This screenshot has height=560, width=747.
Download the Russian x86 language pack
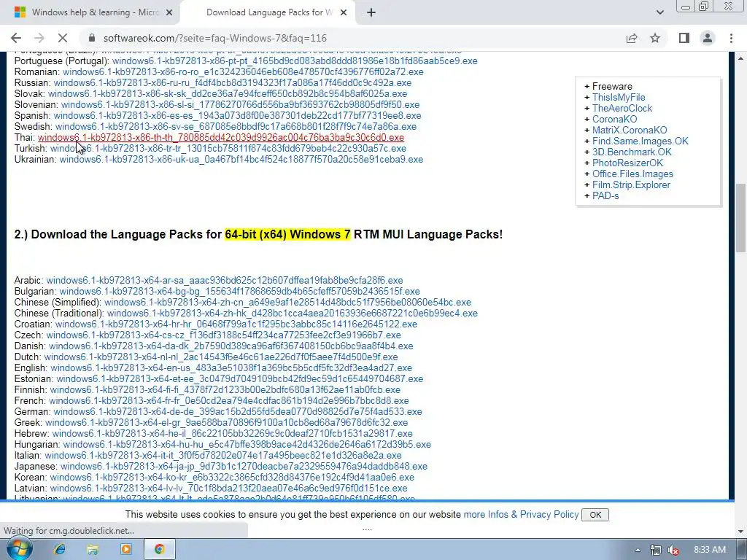pos(233,83)
